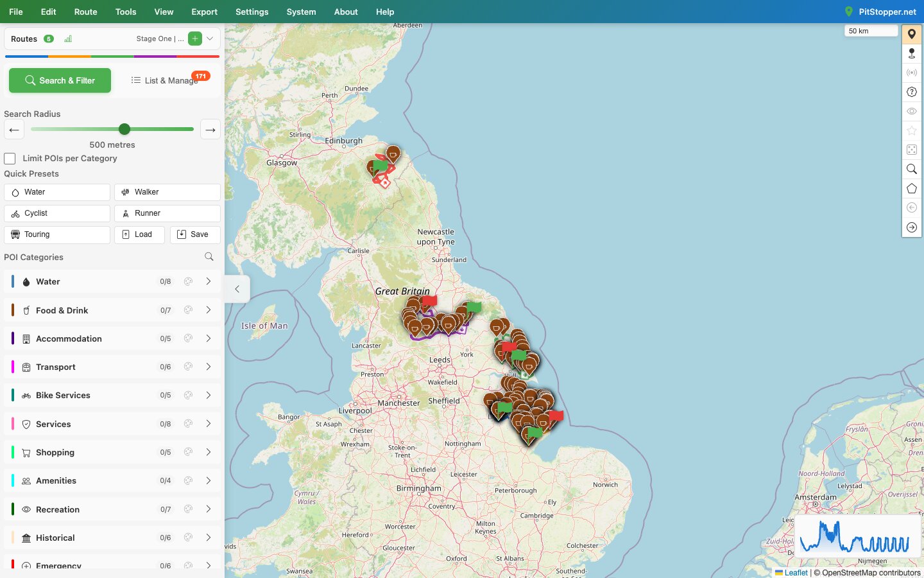The height and width of the screenshot is (578, 924).
Task: Open colour palette for Shopping category
Action: tap(188, 452)
